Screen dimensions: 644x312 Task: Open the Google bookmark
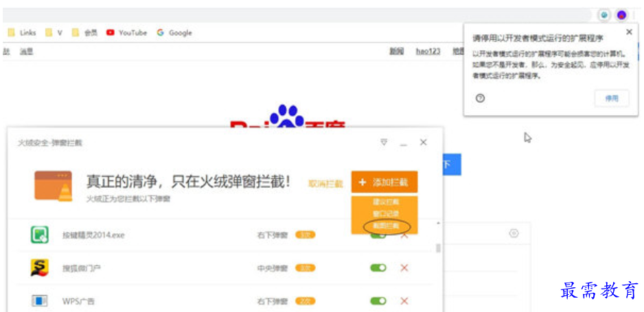[174, 33]
